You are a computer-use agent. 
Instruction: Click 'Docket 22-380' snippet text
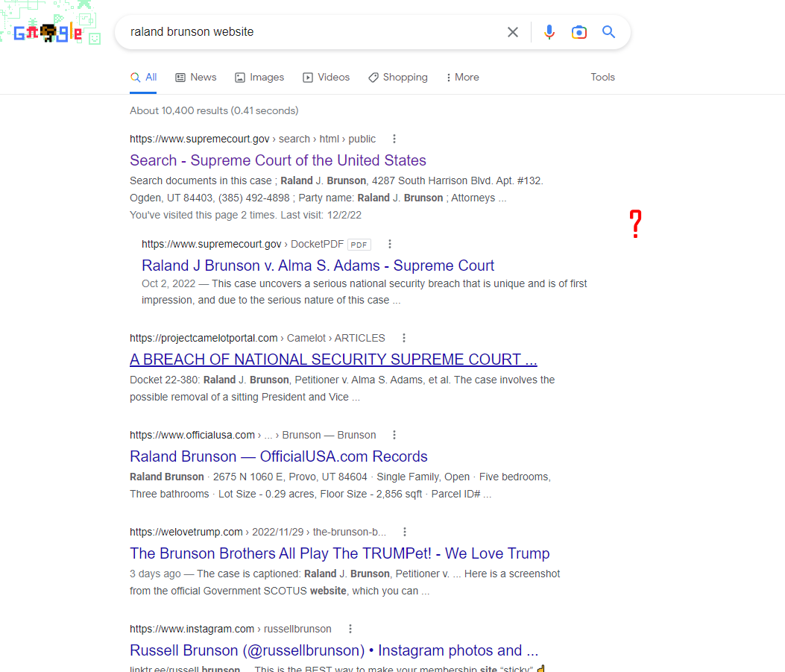point(165,380)
